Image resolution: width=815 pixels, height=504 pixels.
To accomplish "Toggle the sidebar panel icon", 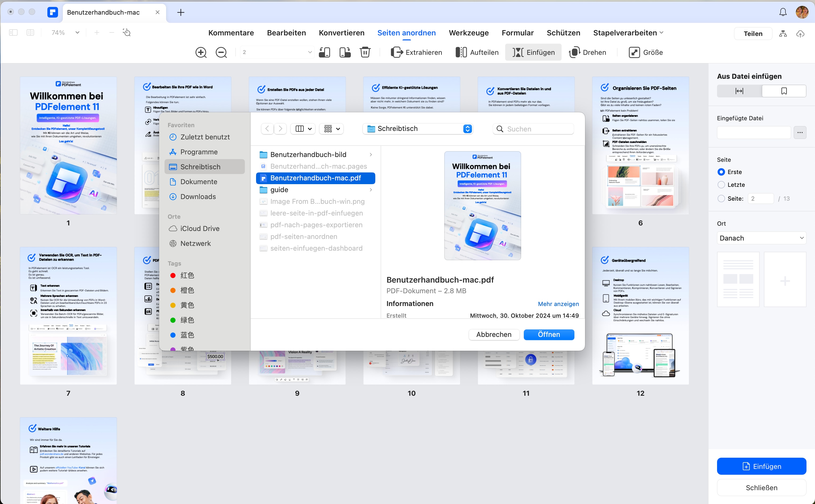I will pos(13,33).
